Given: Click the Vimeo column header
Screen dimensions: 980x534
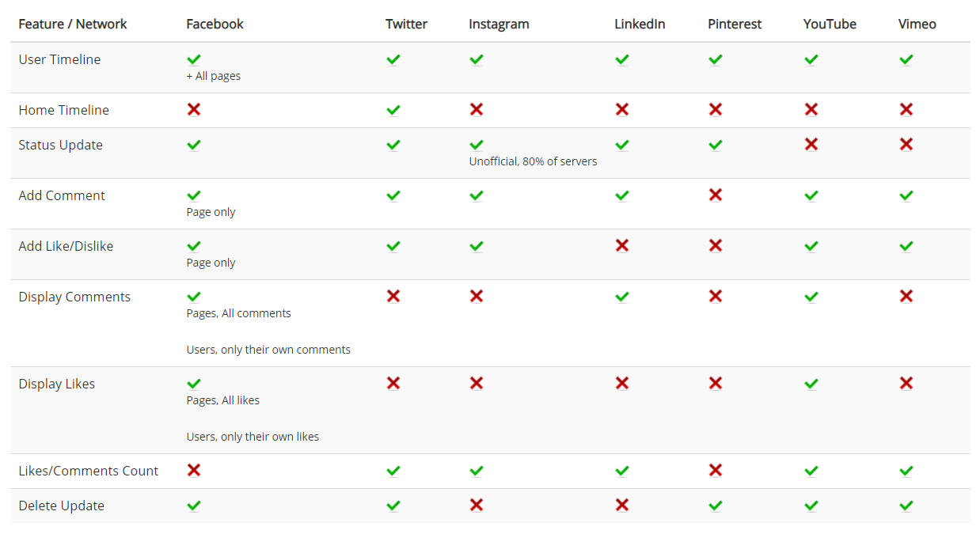Looking at the screenshot, I should point(917,24).
